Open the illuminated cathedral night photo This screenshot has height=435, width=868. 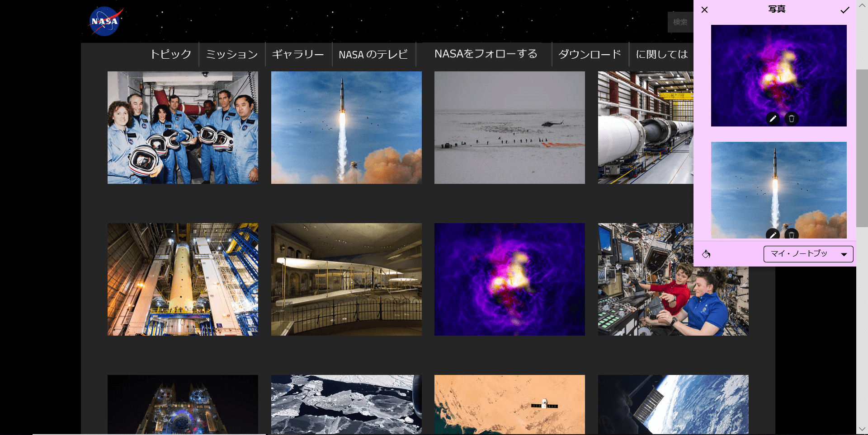pyautogui.click(x=183, y=404)
